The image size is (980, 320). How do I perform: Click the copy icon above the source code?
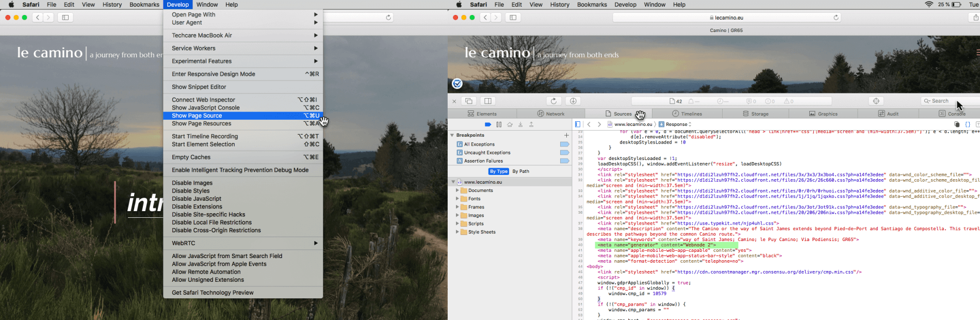(957, 124)
